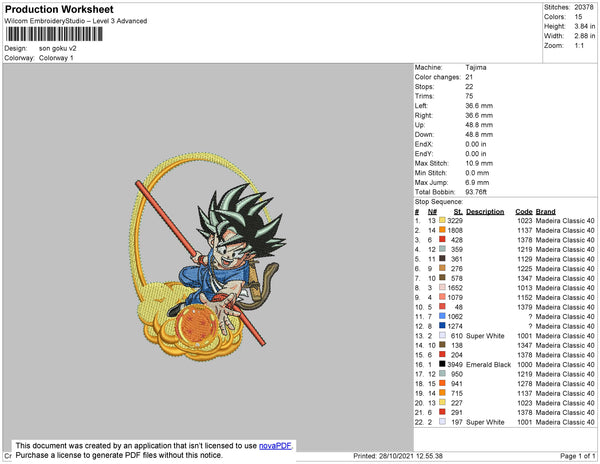
Task: Click the Color changes value 21
Action: pyautogui.click(x=469, y=77)
